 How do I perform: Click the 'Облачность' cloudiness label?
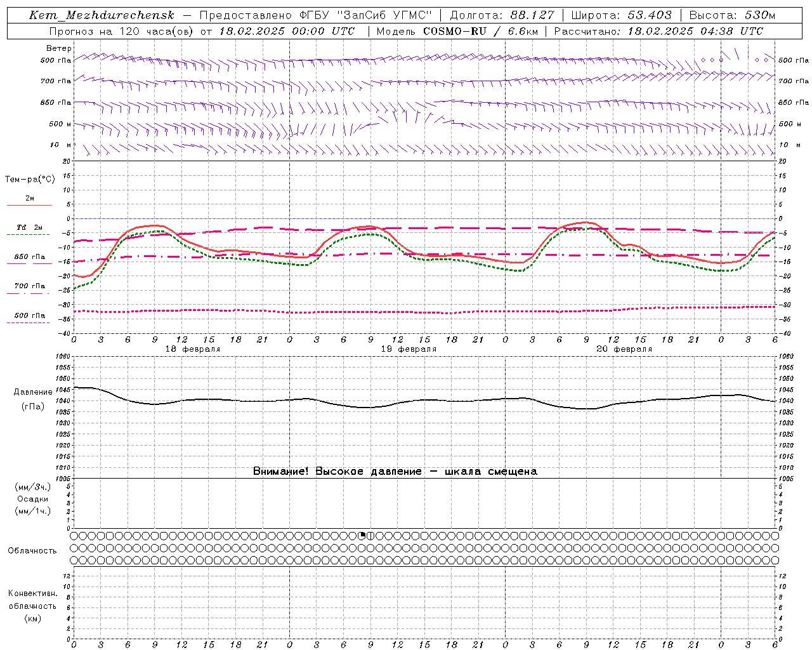coord(32,550)
